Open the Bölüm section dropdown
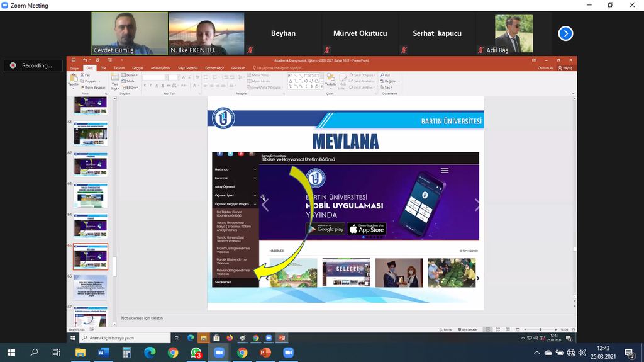Image resolution: width=644 pixels, height=362 pixels. 130,88
